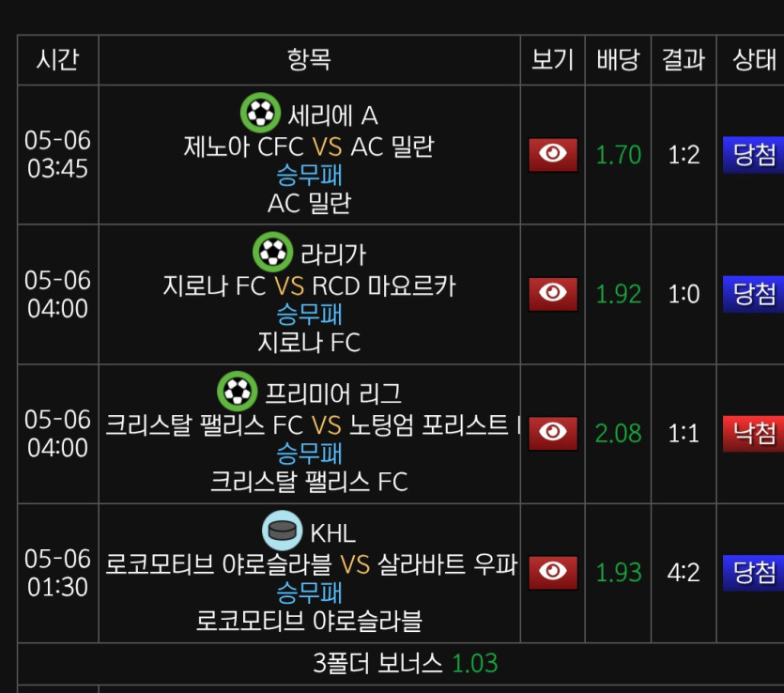This screenshot has width=784, height=693.
Task: Click the 승무패 link under the 라리가 match
Action: tap(310, 315)
